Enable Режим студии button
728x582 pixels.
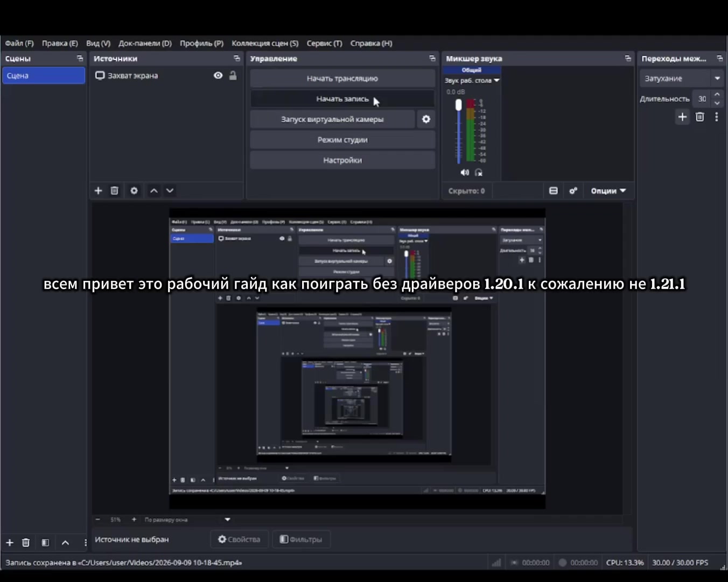[342, 140]
